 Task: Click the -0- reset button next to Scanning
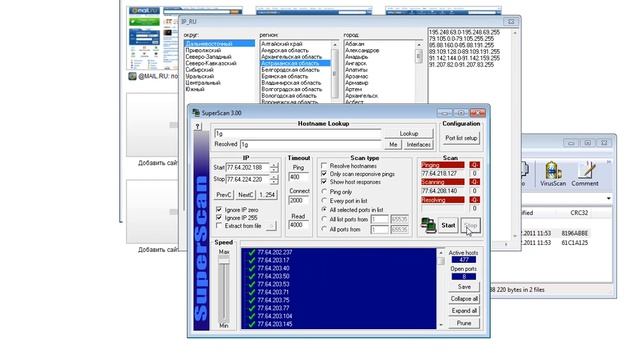tap(474, 182)
